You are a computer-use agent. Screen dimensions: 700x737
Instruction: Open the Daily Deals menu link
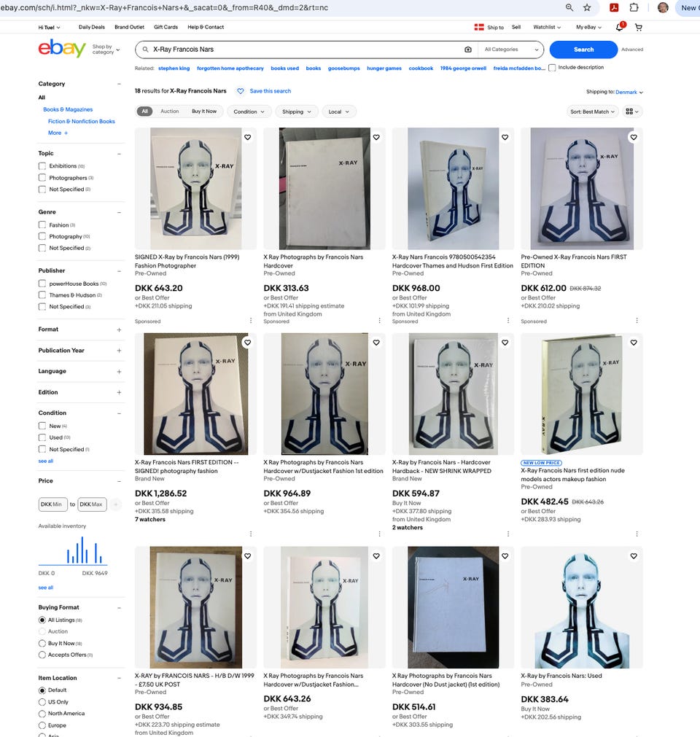point(92,27)
